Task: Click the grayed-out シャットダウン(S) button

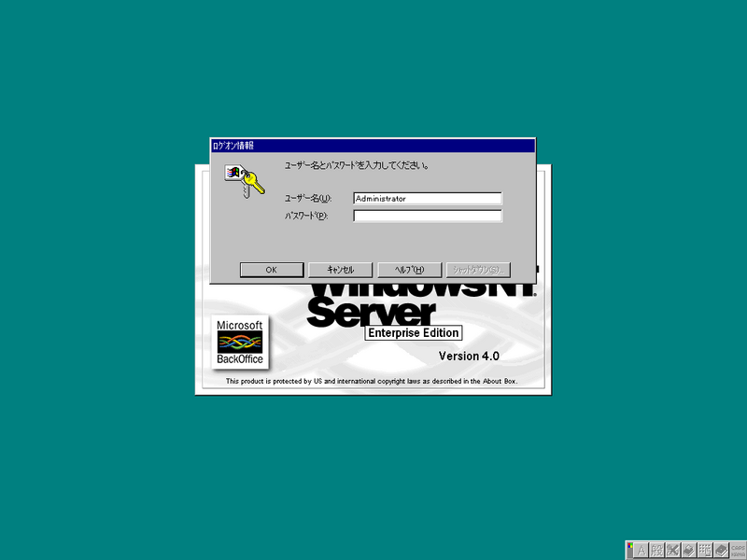Action: coord(478,270)
